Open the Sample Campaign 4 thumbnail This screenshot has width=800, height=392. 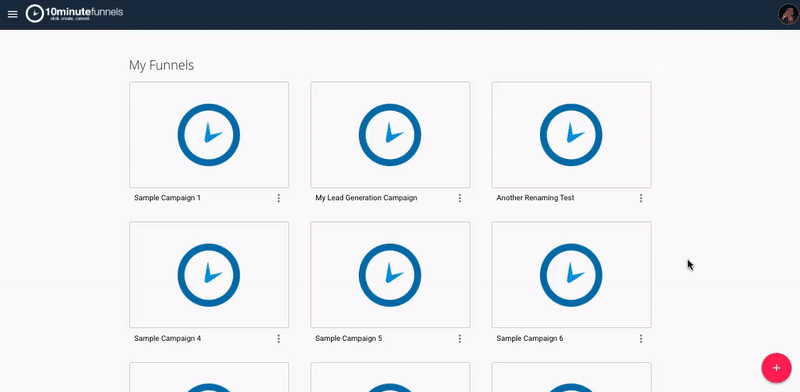pos(209,275)
